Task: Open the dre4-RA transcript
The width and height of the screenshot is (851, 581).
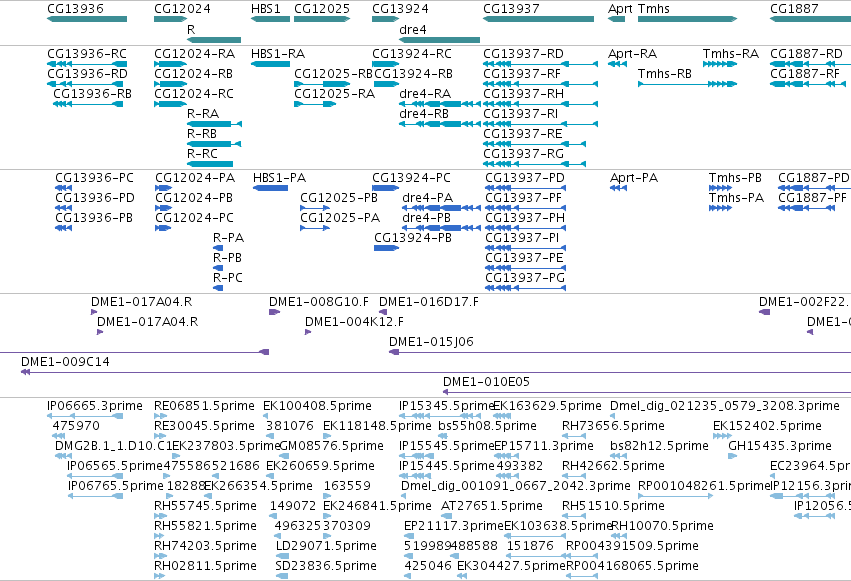Action: click(x=425, y=94)
